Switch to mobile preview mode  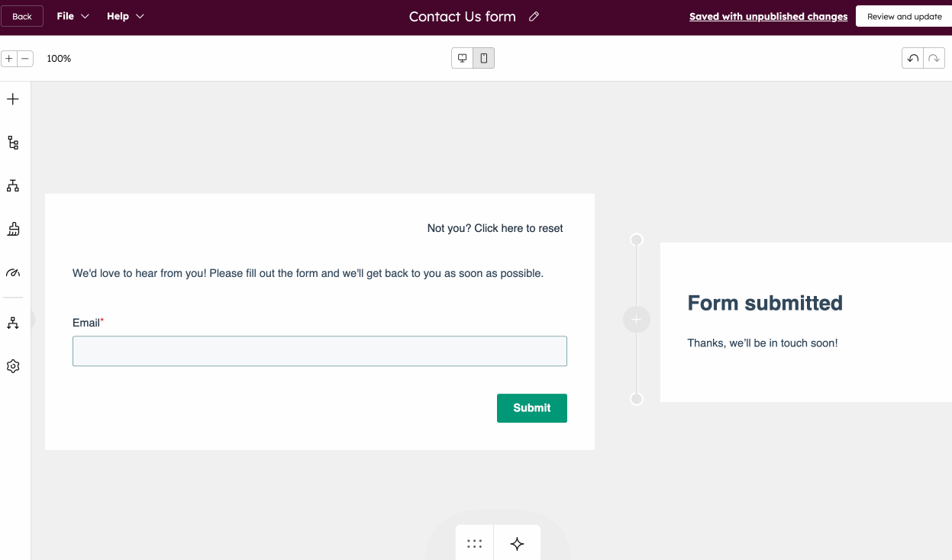[x=484, y=57]
